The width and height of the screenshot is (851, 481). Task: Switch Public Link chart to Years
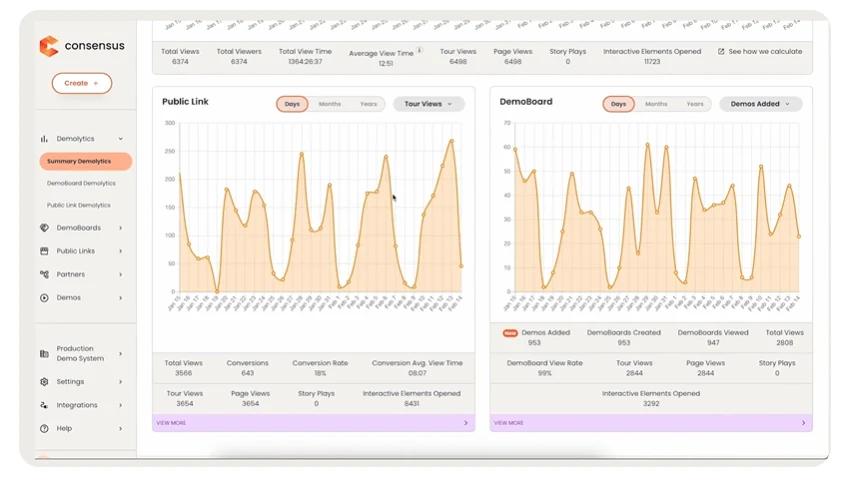point(369,104)
